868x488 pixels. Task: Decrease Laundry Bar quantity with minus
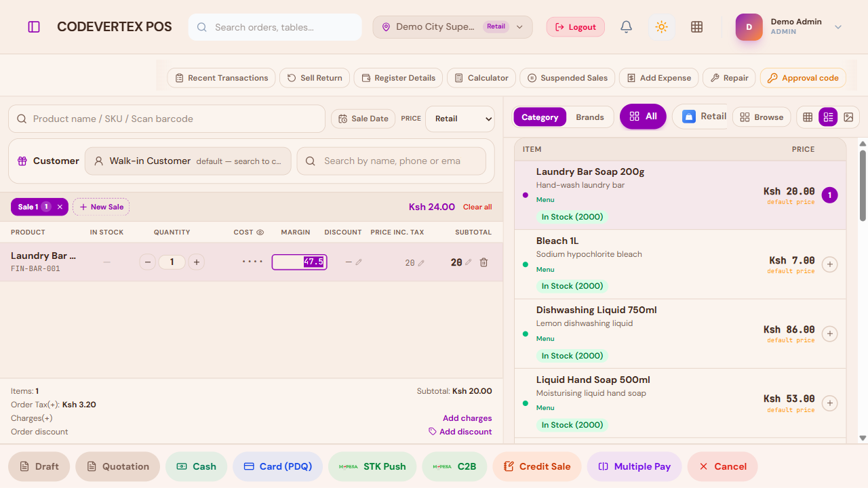coord(148,262)
